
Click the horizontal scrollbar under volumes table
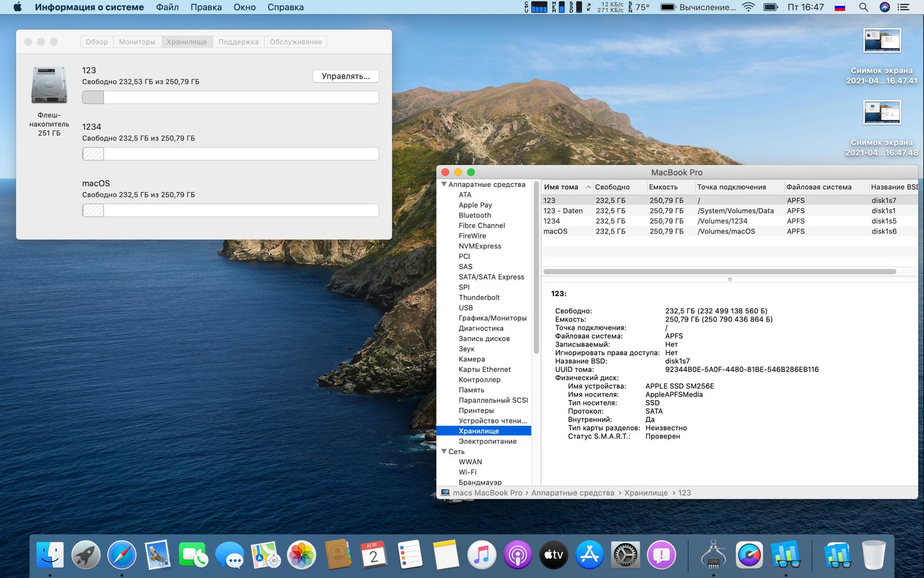point(720,272)
